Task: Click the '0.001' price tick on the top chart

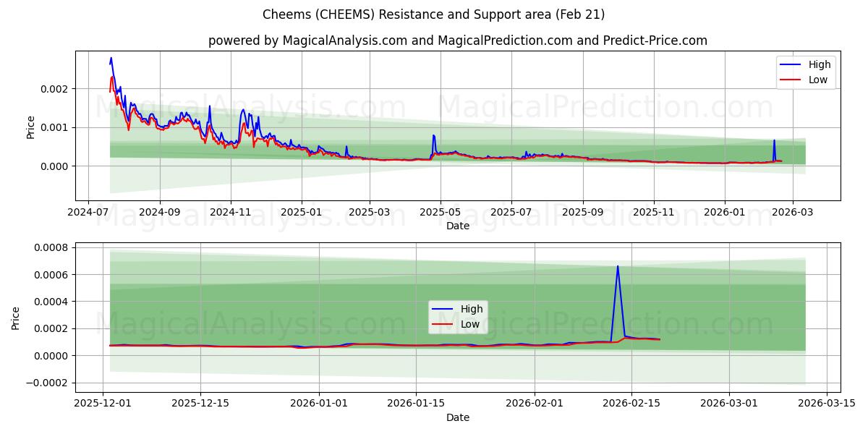Action: pos(54,127)
